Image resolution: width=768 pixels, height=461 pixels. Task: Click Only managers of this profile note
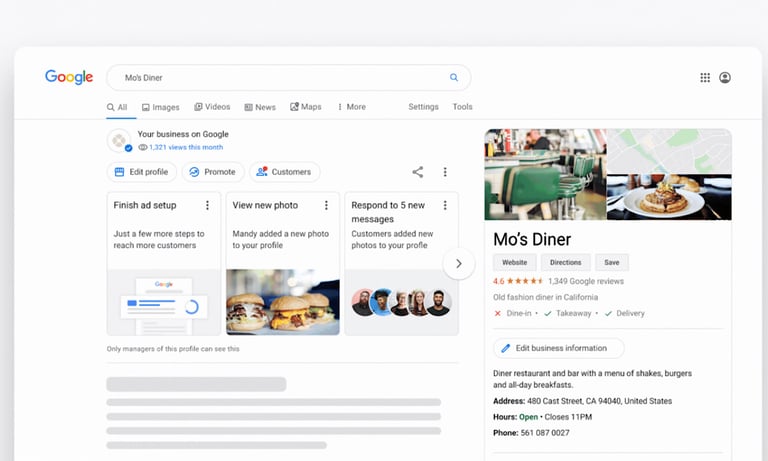coord(173,349)
